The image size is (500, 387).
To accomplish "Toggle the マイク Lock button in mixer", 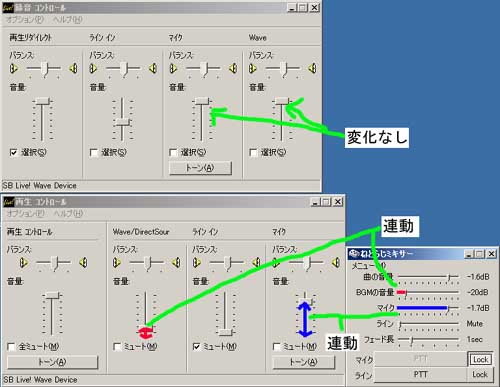I will (480, 359).
